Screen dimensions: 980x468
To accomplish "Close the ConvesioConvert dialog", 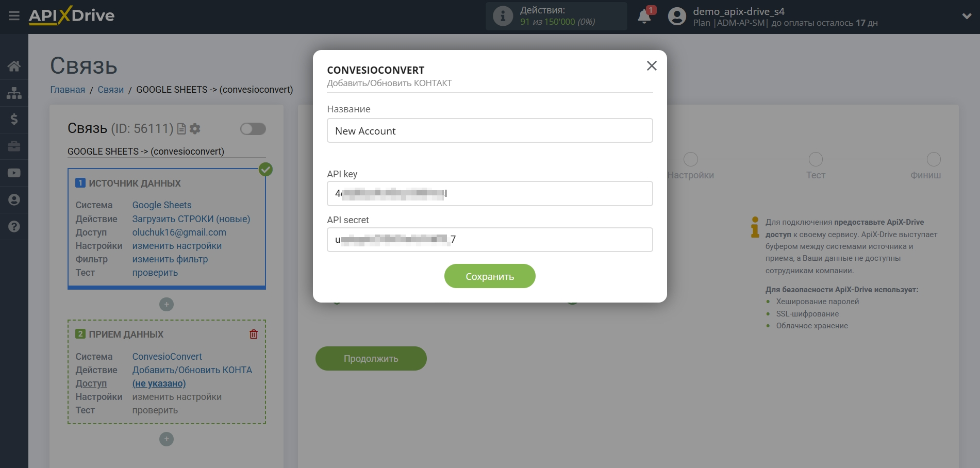I will (652, 66).
